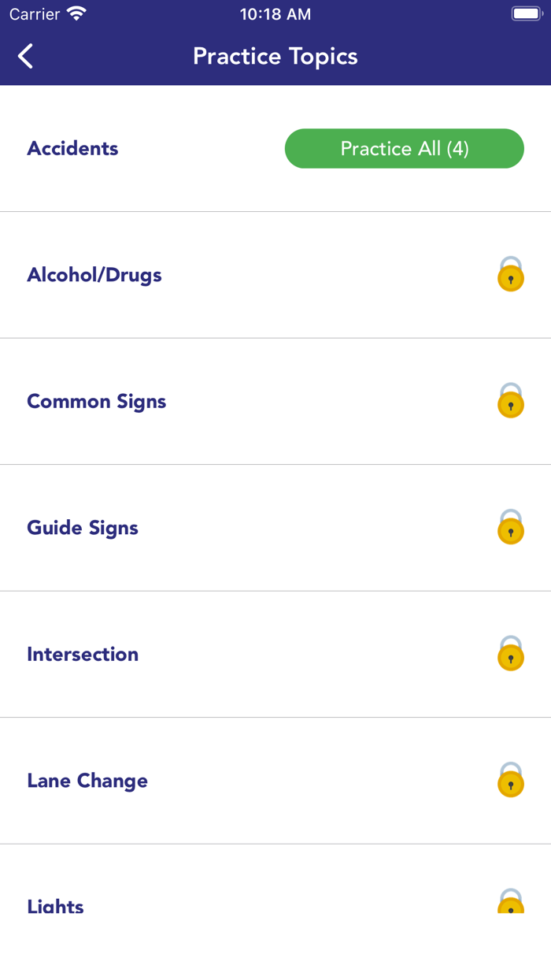Tap the Practice All (4) button
Screen dimensions: 551x980
tap(404, 148)
